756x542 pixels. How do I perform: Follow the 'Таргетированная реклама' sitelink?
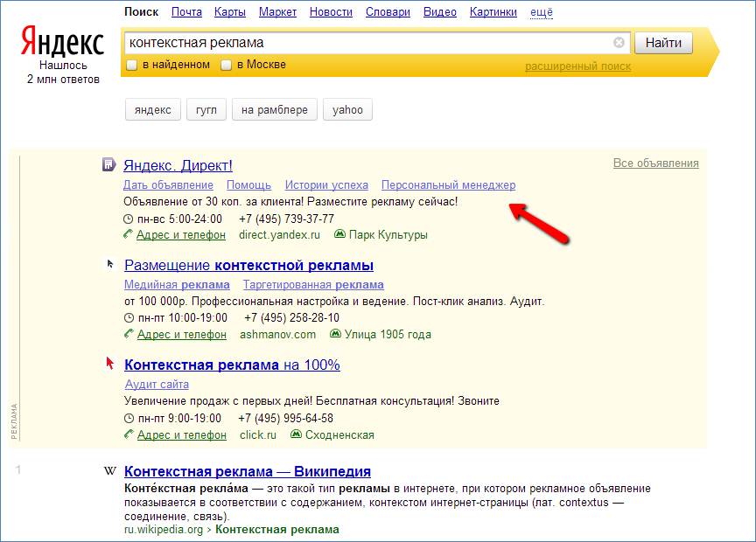313,285
